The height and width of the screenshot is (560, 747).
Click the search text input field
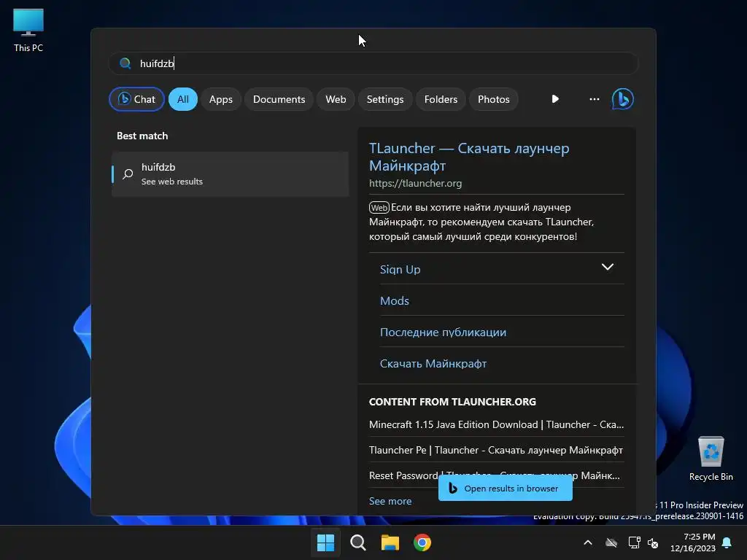(x=373, y=63)
